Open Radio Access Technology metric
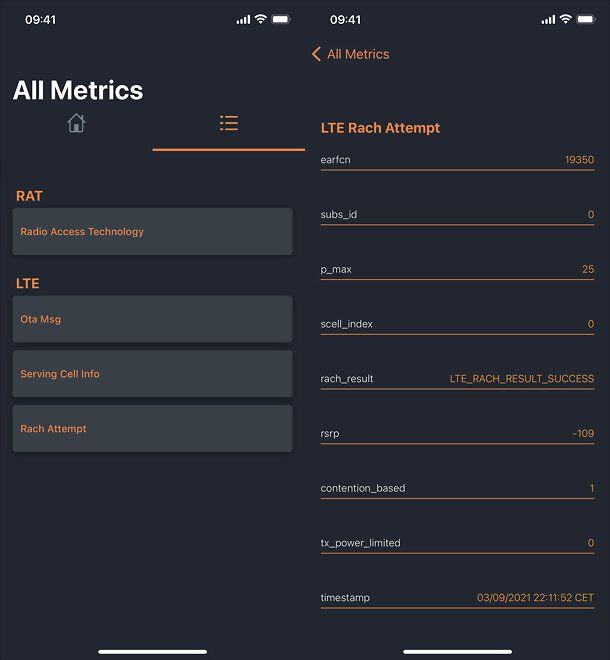Screen dimensions: 610x660 [152, 232]
